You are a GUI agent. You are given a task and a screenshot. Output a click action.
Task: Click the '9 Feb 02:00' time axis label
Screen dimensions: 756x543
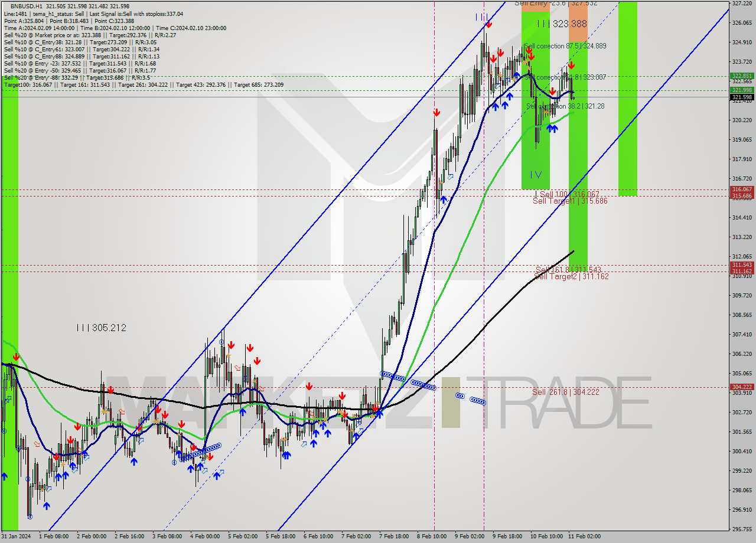click(x=470, y=537)
